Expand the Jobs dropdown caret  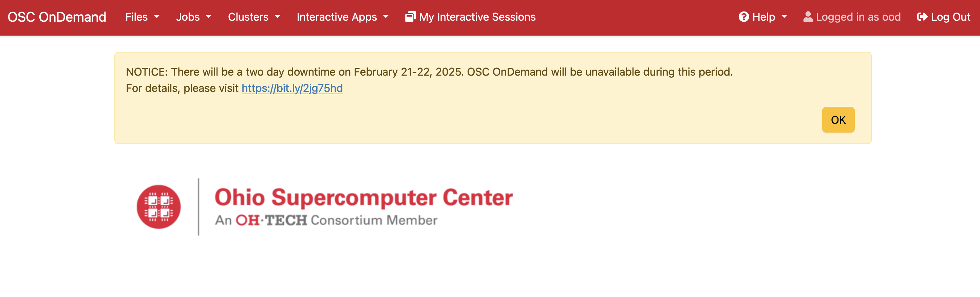tap(208, 17)
